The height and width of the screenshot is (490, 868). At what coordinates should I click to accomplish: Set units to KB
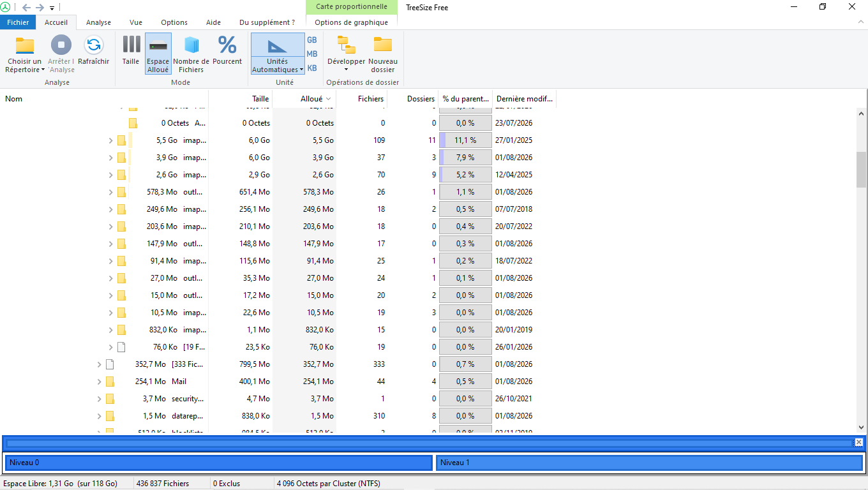pyautogui.click(x=312, y=68)
